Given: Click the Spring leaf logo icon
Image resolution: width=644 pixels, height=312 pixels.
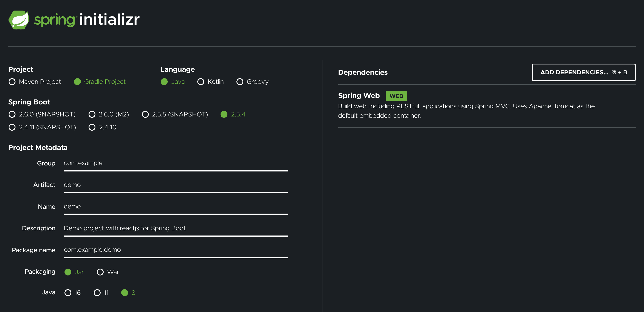Looking at the screenshot, I should tap(19, 20).
